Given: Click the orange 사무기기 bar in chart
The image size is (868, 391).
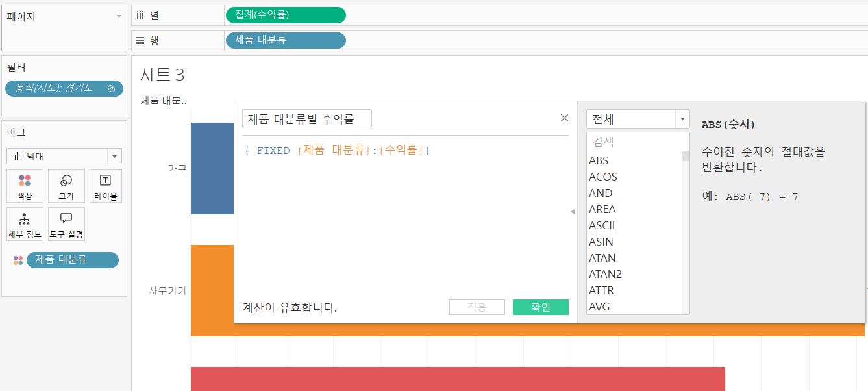Looking at the screenshot, I should [527, 329].
